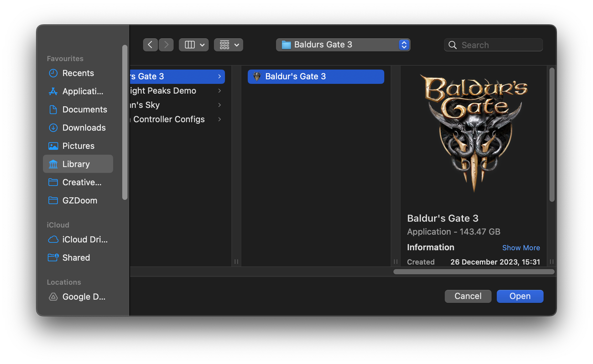Open Downloads in the sidebar
The height and width of the screenshot is (364, 593).
[78, 128]
